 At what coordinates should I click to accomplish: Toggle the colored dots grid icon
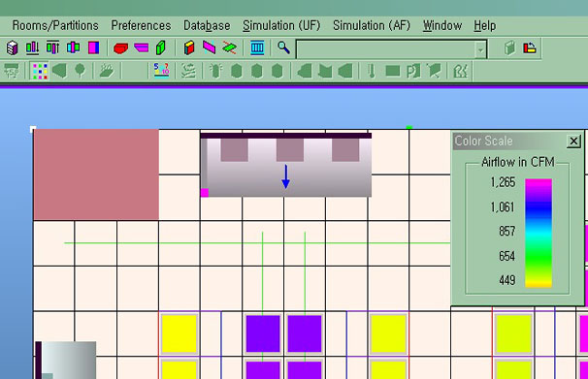click(x=40, y=71)
